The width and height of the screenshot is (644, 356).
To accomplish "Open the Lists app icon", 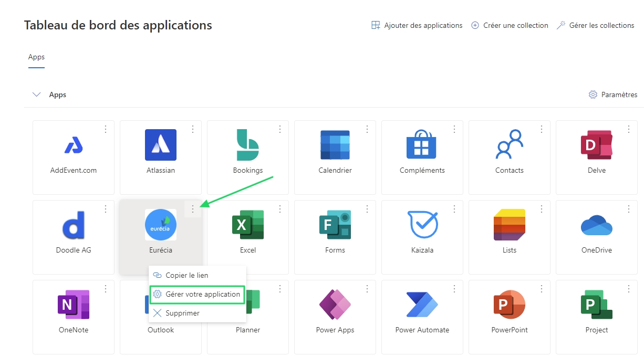I will [x=510, y=225].
